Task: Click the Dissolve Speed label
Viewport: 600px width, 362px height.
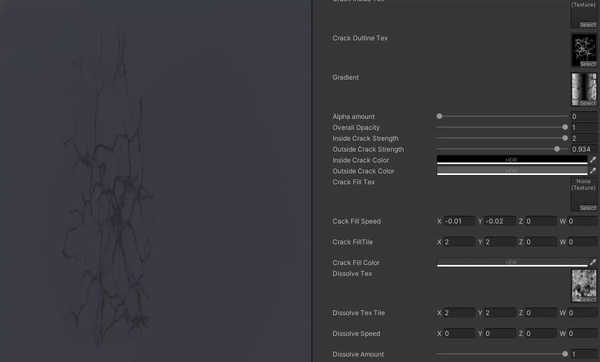Action: point(356,333)
